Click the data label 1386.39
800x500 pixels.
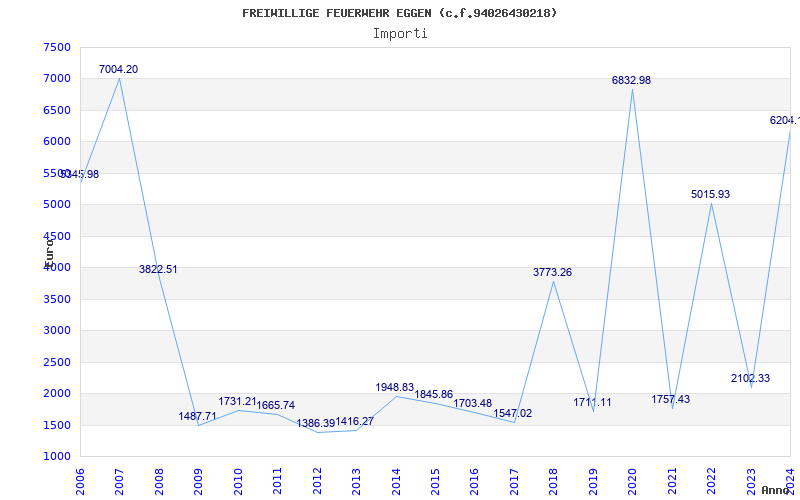click(x=316, y=423)
